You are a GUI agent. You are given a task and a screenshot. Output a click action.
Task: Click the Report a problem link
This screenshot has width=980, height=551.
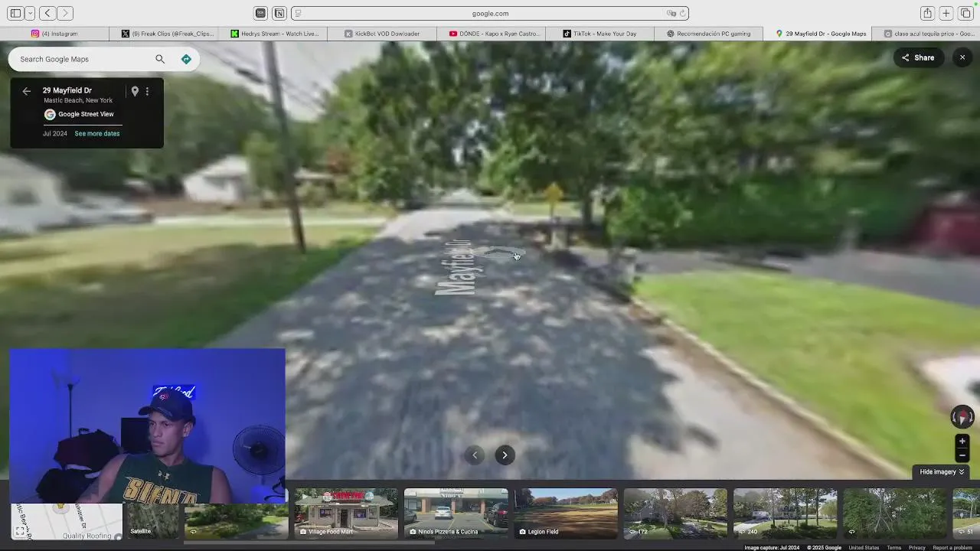point(952,548)
